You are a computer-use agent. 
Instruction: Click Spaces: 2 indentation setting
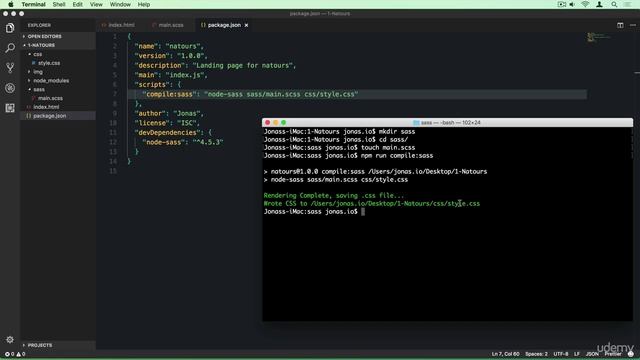(x=536, y=354)
